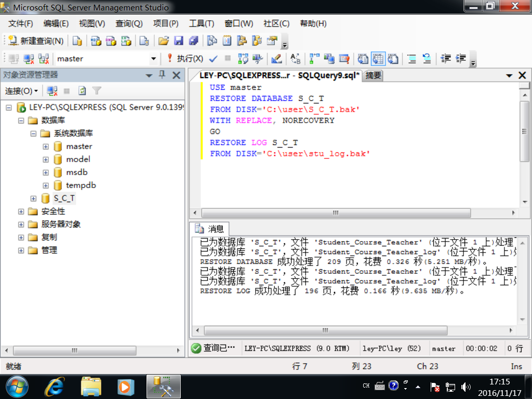Click Object Explorer disconnect icon
The height and width of the screenshot is (399, 532).
click(52, 91)
